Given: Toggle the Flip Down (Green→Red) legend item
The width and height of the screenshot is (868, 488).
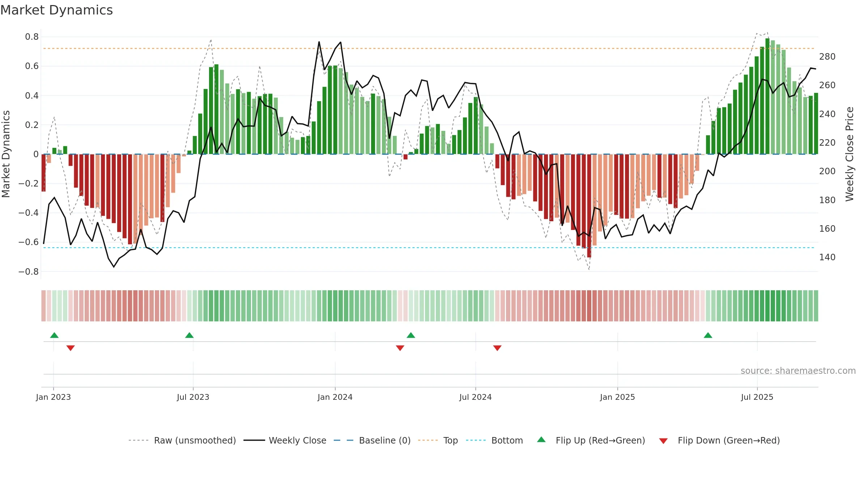Looking at the screenshot, I should 719,440.
